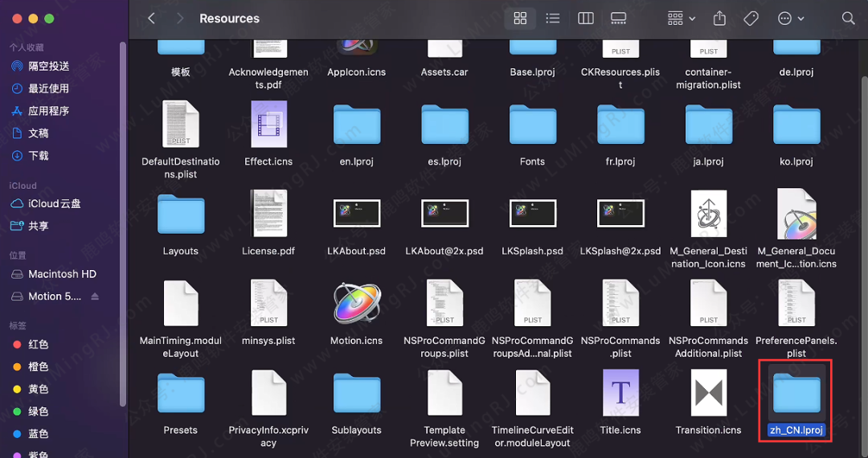This screenshot has height=458, width=868.
Task: Open the Motion.icns app icon file
Action: coord(357,305)
